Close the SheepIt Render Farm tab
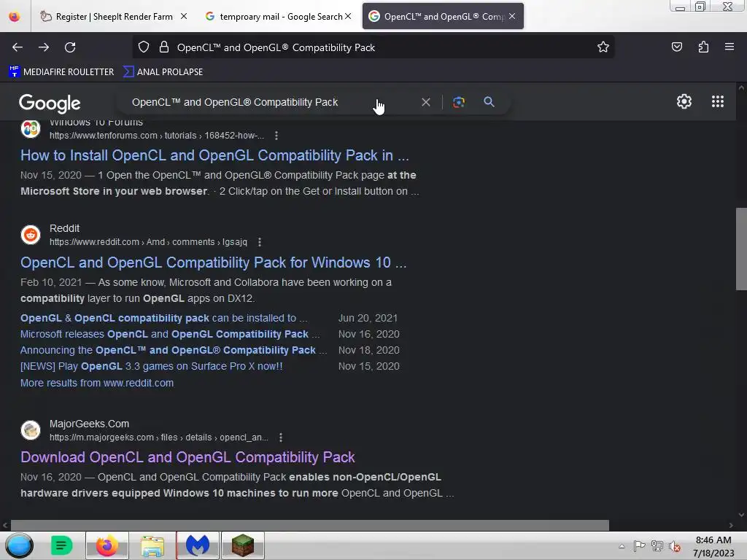The height and width of the screenshot is (560, 747). [x=184, y=16]
